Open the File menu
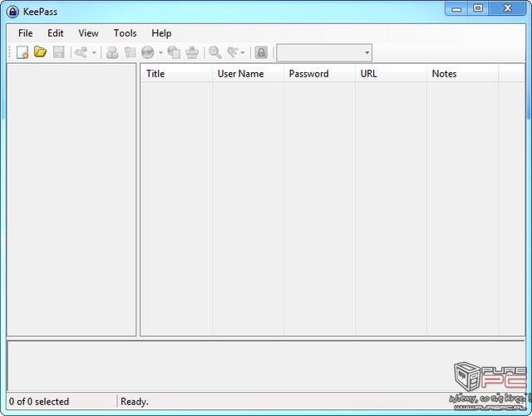This screenshot has width=532, height=416. point(26,33)
